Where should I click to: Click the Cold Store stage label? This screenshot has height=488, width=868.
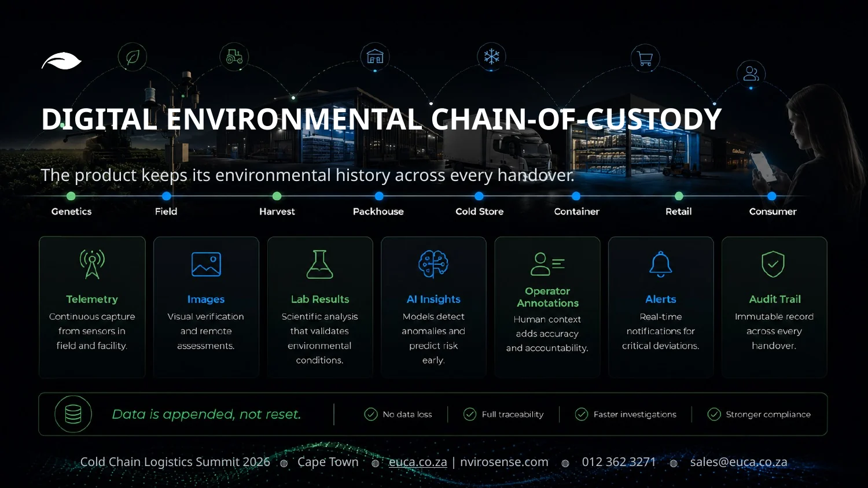tap(480, 212)
